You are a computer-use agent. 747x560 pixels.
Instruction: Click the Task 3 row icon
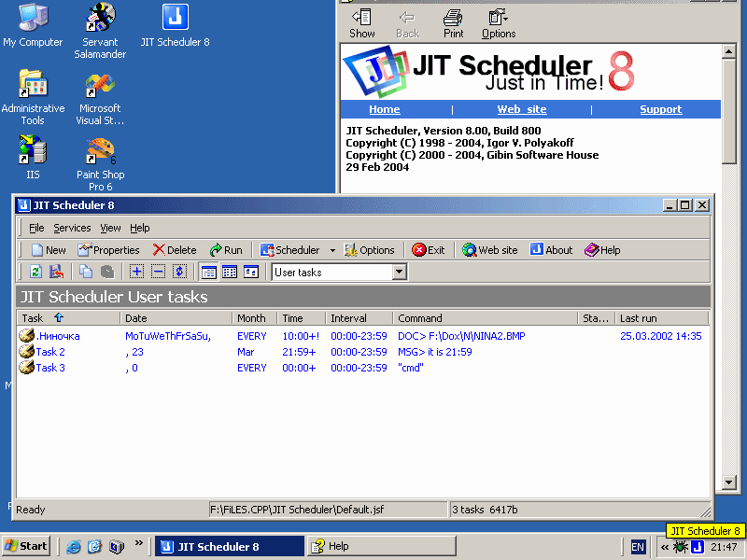(26, 367)
